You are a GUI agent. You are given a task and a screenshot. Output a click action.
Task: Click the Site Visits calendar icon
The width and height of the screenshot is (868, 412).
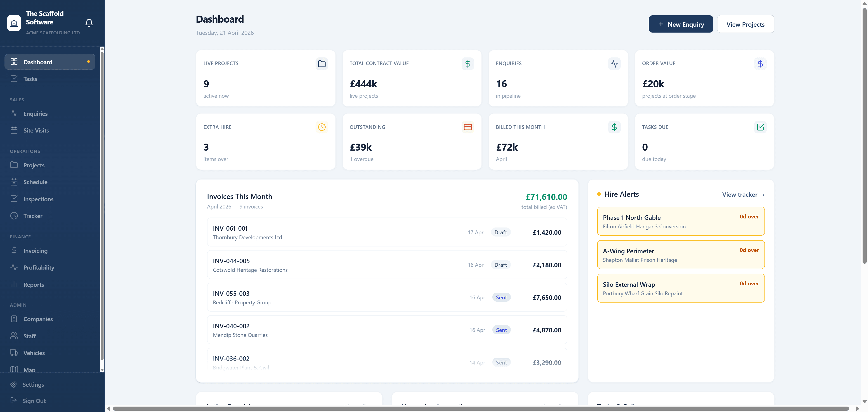pyautogui.click(x=14, y=130)
